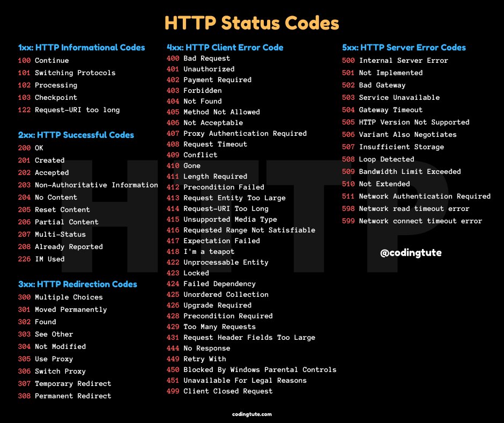
Task: Click "422 Unprocessable Entity" line
Action: 217,262
